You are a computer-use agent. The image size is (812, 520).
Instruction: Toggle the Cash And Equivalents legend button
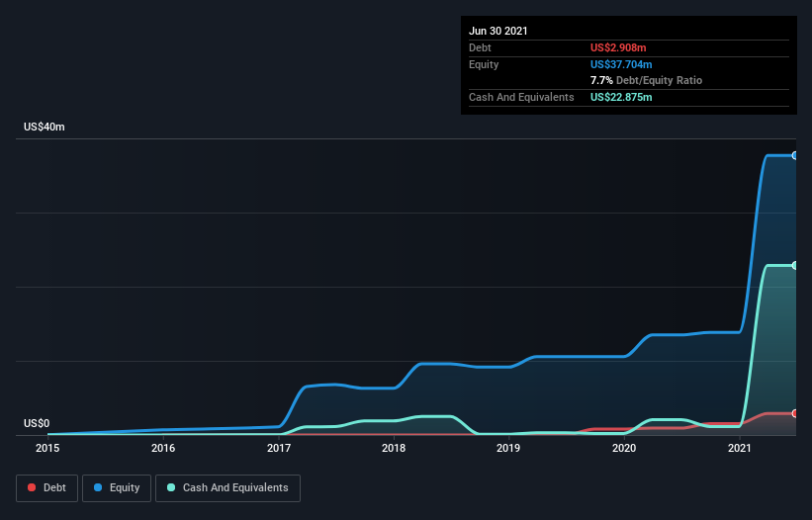pos(227,488)
